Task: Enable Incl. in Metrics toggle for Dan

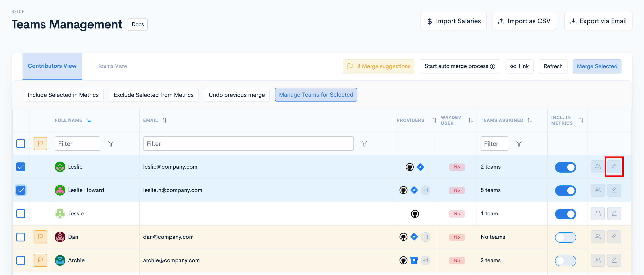Action: pos(565,237)
